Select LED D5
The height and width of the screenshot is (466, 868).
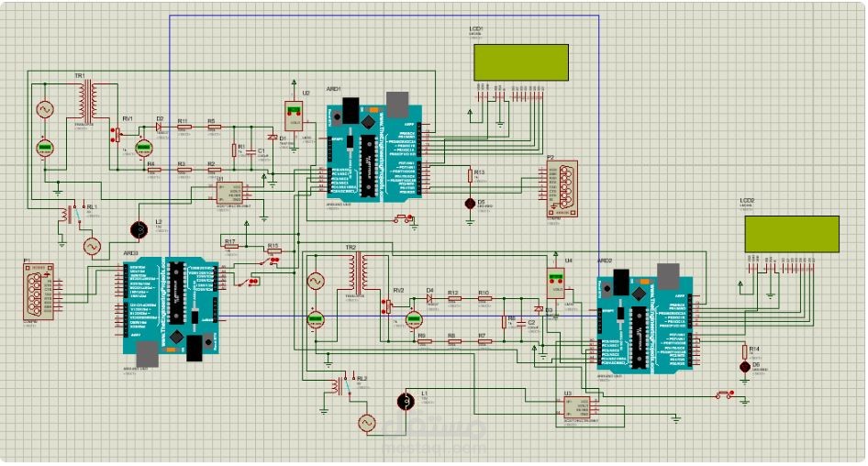470,204
